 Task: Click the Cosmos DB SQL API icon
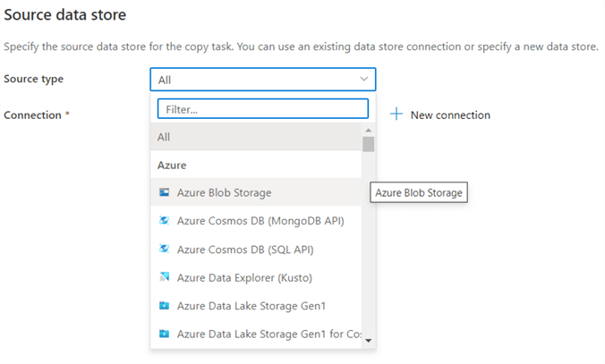tap(165, 249)
